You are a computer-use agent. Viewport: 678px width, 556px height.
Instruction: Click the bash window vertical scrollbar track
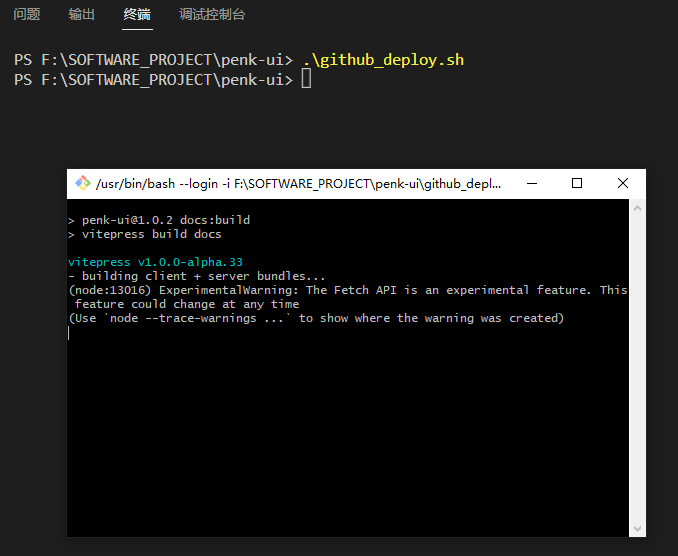pos(637,368)
